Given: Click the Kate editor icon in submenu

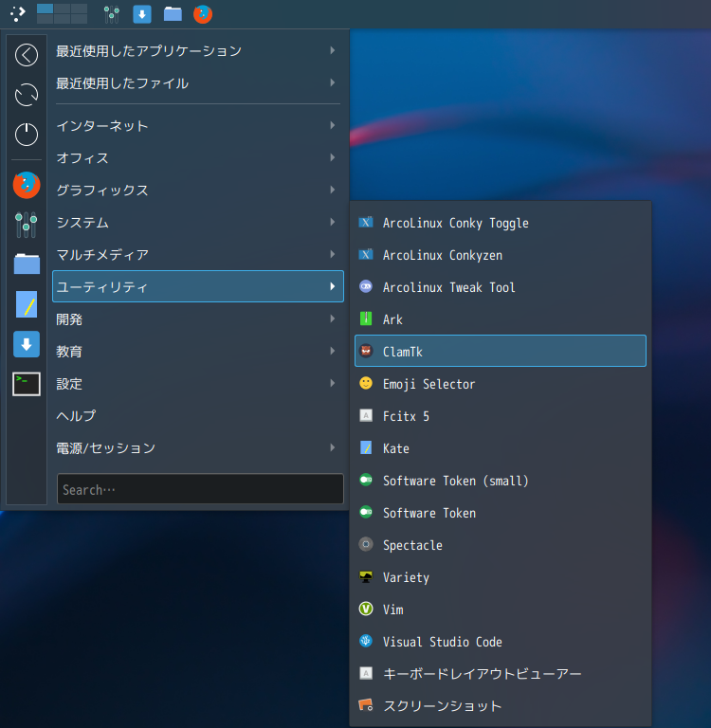Looking at the screenshot, I should pyautogui.click(x=366, y=447).
